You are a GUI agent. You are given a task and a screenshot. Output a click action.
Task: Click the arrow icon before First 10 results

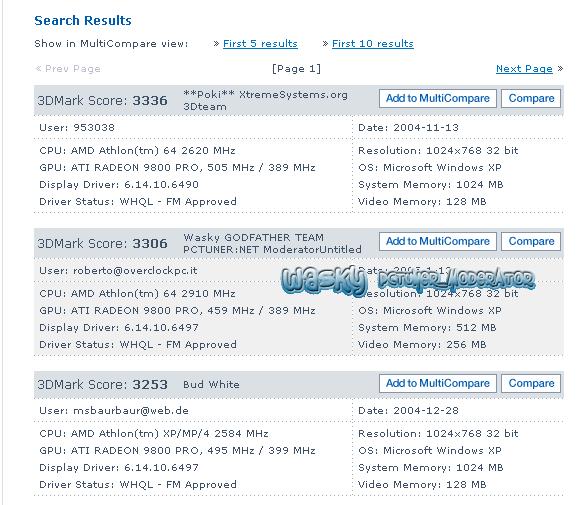click(x=325, y=44)
